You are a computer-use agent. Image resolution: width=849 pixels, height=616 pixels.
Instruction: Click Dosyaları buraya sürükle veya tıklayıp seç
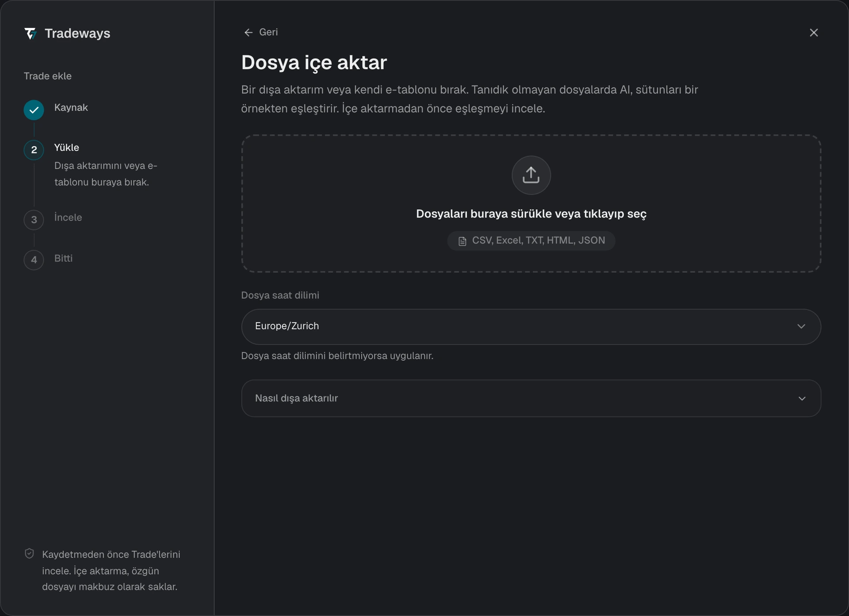coord(531,214)
